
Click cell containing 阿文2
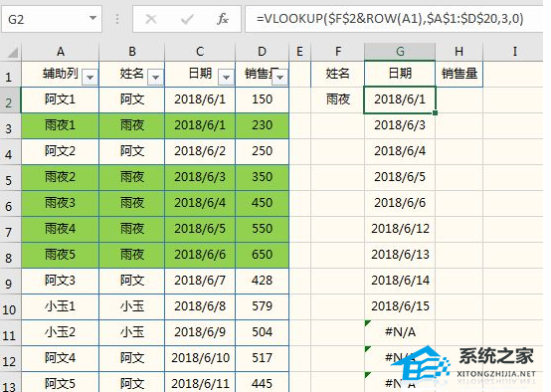[60, 151]
